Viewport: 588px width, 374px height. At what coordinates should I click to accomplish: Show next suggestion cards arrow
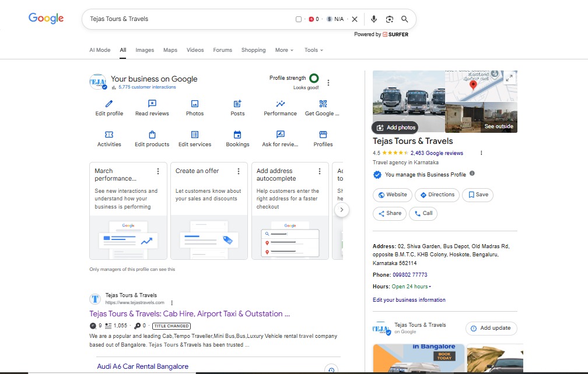(x=341, y=210)
